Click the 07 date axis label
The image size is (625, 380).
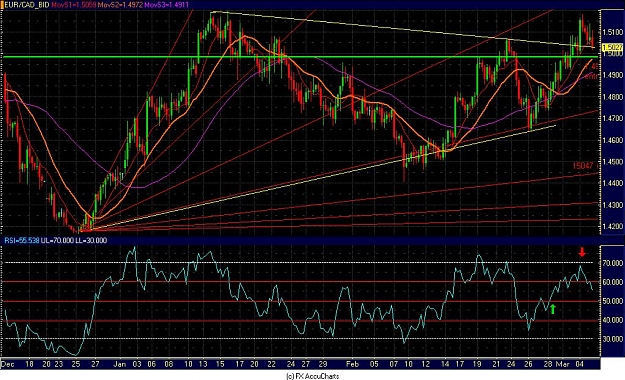pos(393,364)
